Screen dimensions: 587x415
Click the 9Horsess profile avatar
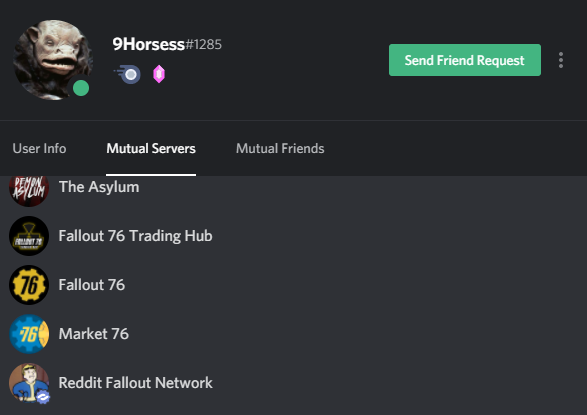point(53,60)
